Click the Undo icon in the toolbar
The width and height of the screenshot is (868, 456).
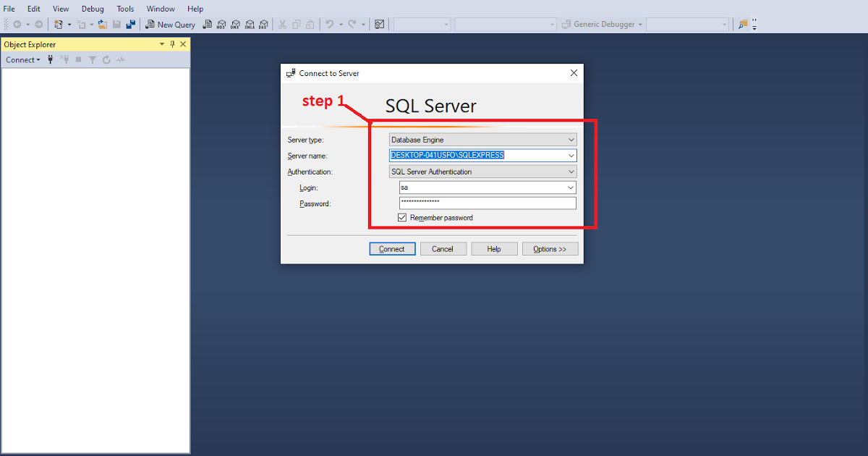[329, 24]
